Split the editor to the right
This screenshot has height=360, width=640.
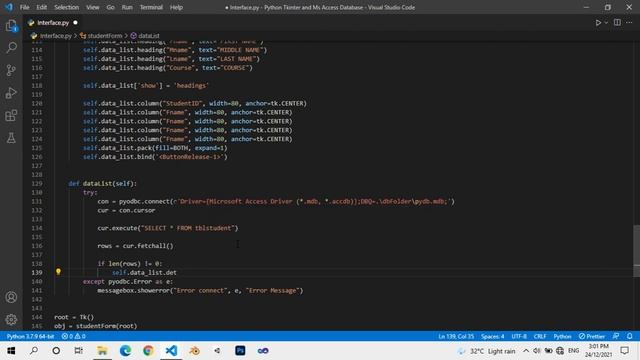tap(617, 23)
